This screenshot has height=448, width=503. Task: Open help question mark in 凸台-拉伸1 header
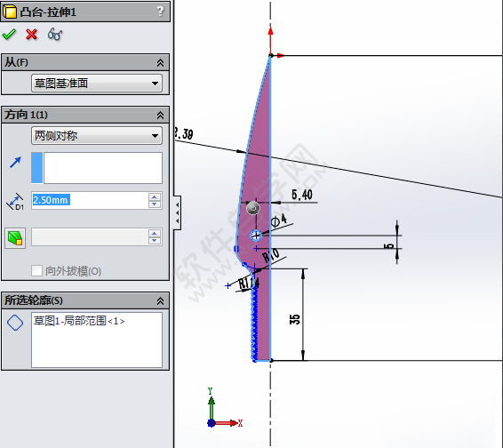[x=160, y=12]
